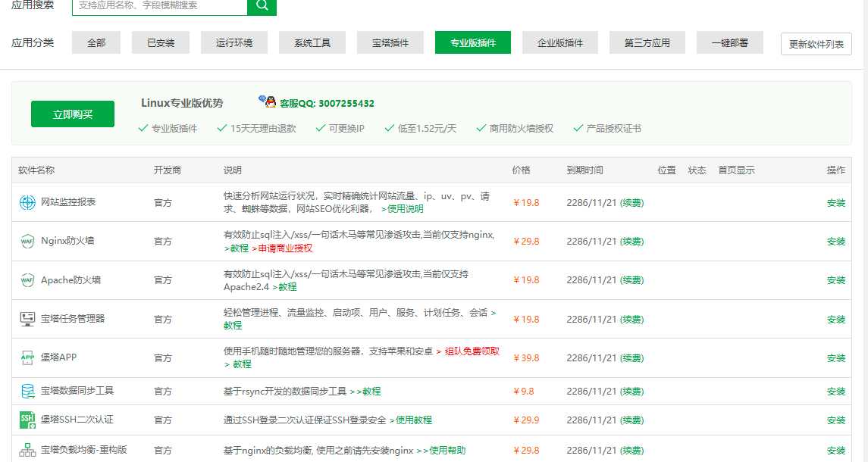Open the 企业版插件 category tab
868x462 pixels.
coord(560,43)
